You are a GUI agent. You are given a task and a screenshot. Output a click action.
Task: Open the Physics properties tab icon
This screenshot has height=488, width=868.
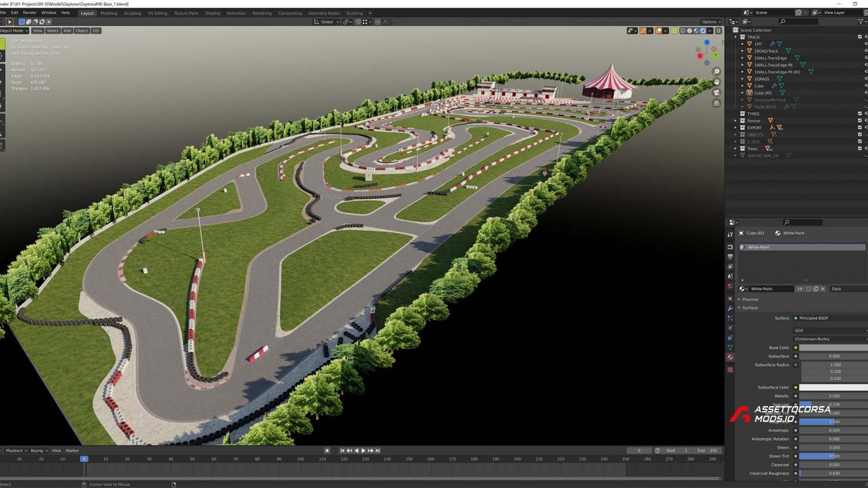coord(730,327)
